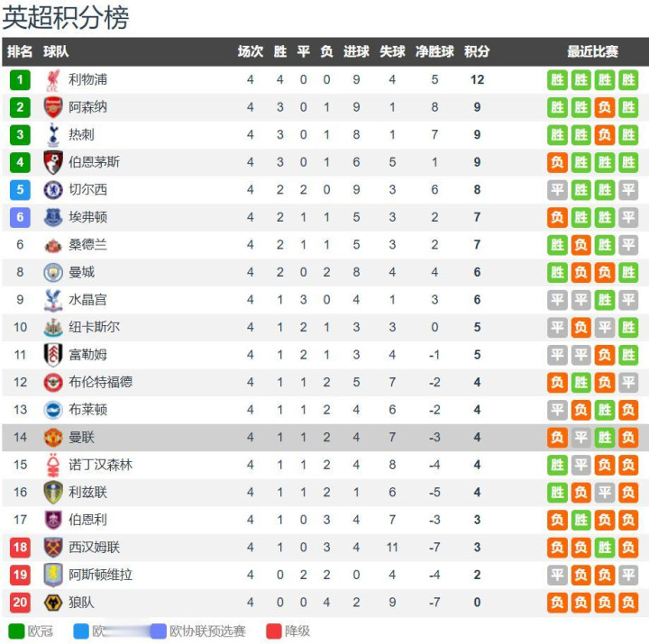Open the 曼城 team name link
This screenshot has height=644, width=649.
point(81,272)
